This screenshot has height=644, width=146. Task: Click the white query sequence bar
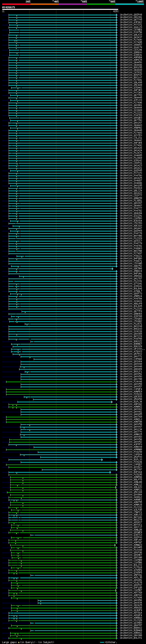pos(60,9)
